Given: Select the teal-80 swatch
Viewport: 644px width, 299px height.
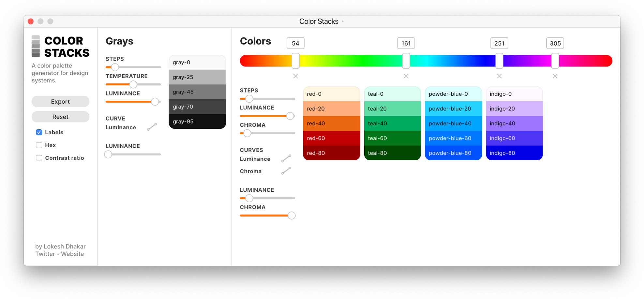Looking at the screenshot, I should (392, 153).
